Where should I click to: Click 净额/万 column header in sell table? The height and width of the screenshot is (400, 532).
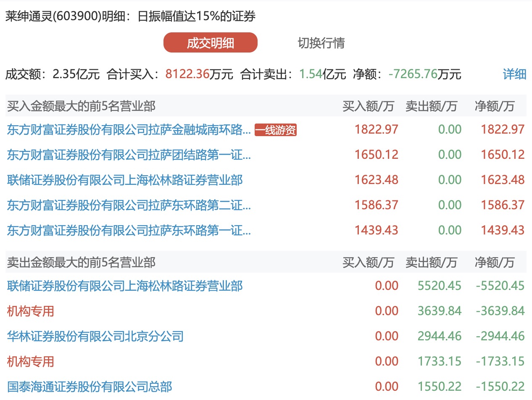[494, 263]
